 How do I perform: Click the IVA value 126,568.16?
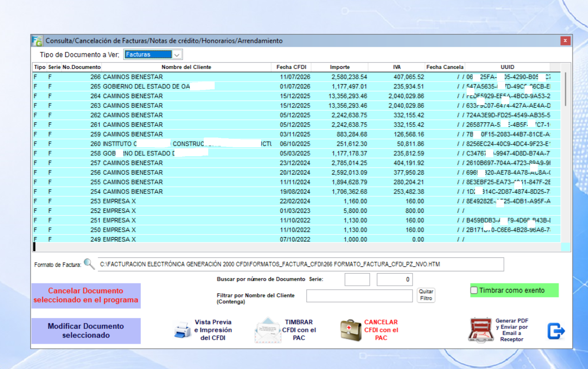(x=409, y=134)
